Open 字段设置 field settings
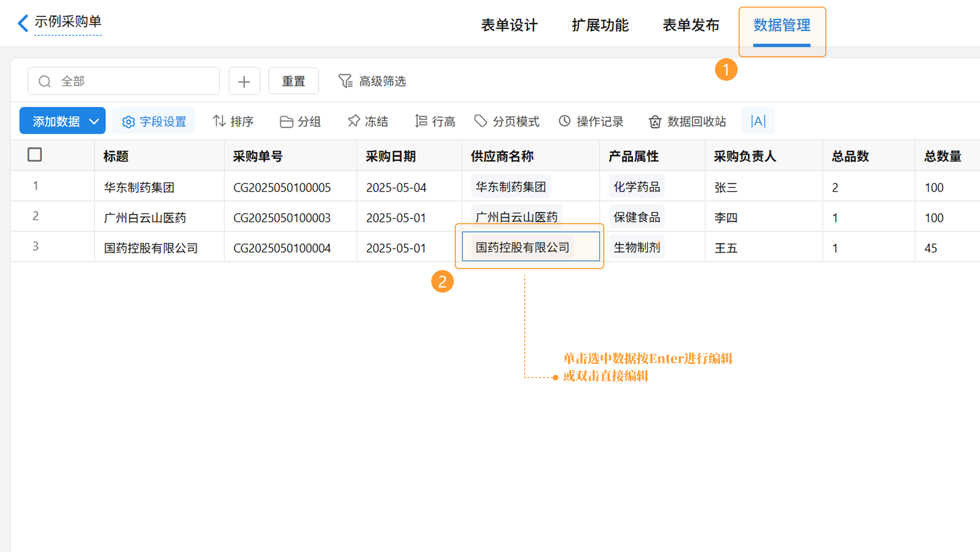Viewport: 980px width, 552px height. click(154, 121)
